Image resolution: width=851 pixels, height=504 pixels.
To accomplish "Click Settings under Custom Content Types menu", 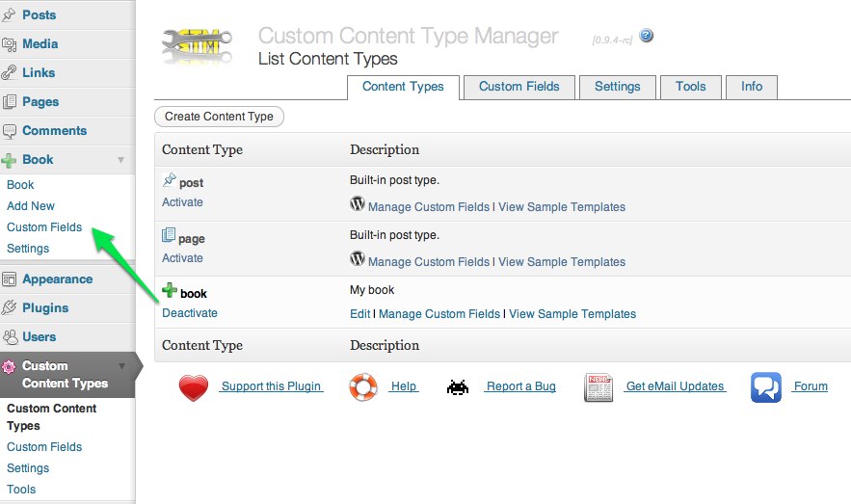I will tap(28, 468).
